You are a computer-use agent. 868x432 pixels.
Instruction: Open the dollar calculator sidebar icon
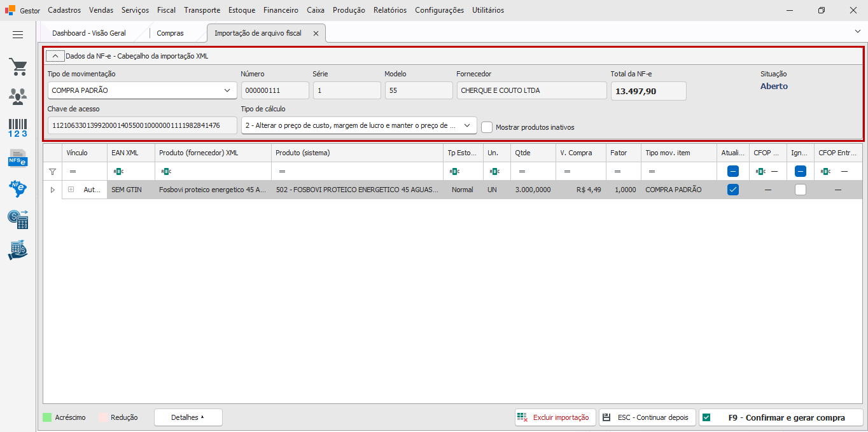pyautogui.click(x=18, y=219)
